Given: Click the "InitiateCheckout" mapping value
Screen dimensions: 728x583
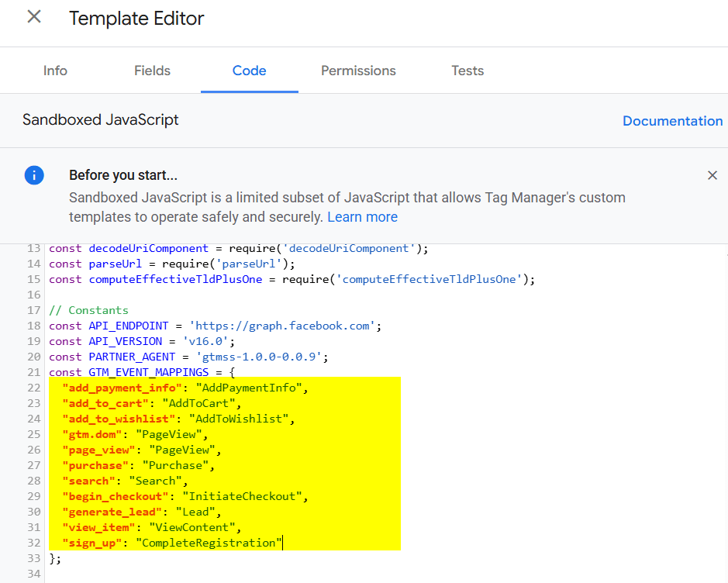Looking at the screenshot, I should (242, 496).
